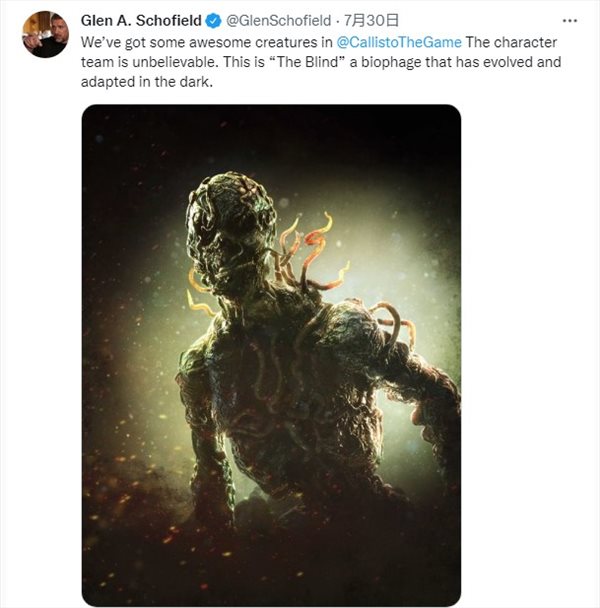Click empty tweet area beside the image
This screenshot has width=600, height=608.
point(527,349)
